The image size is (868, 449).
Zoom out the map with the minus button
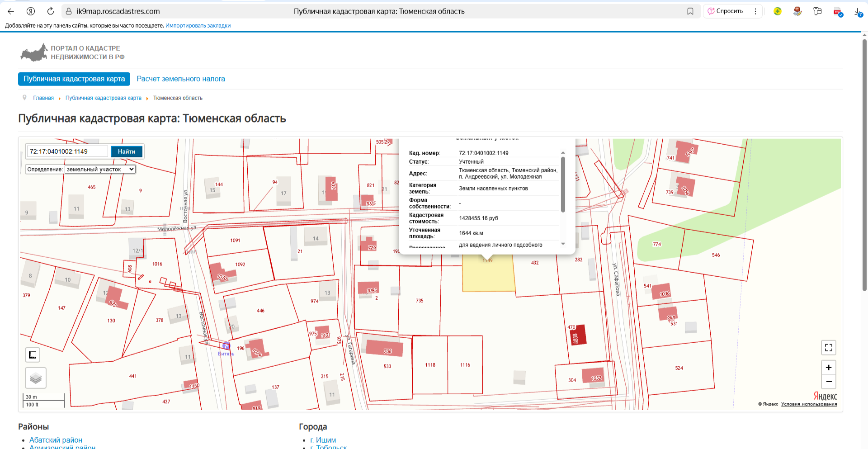[829, 382]
